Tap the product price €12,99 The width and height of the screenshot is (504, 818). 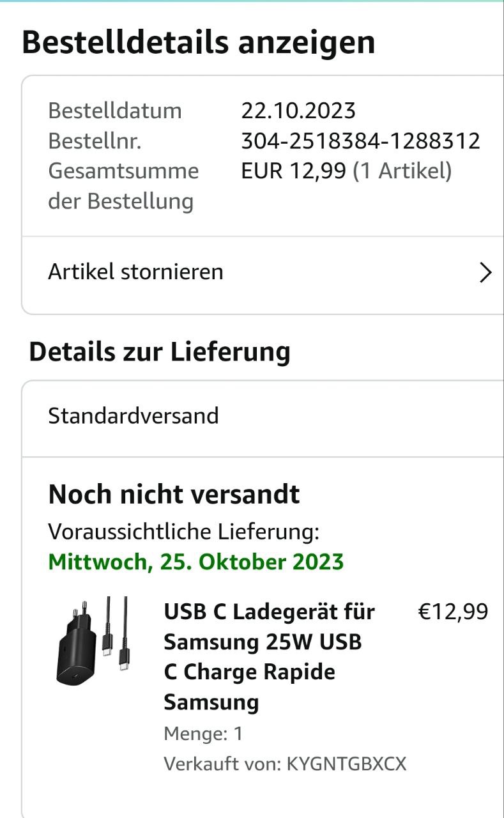tap(452, 612)
